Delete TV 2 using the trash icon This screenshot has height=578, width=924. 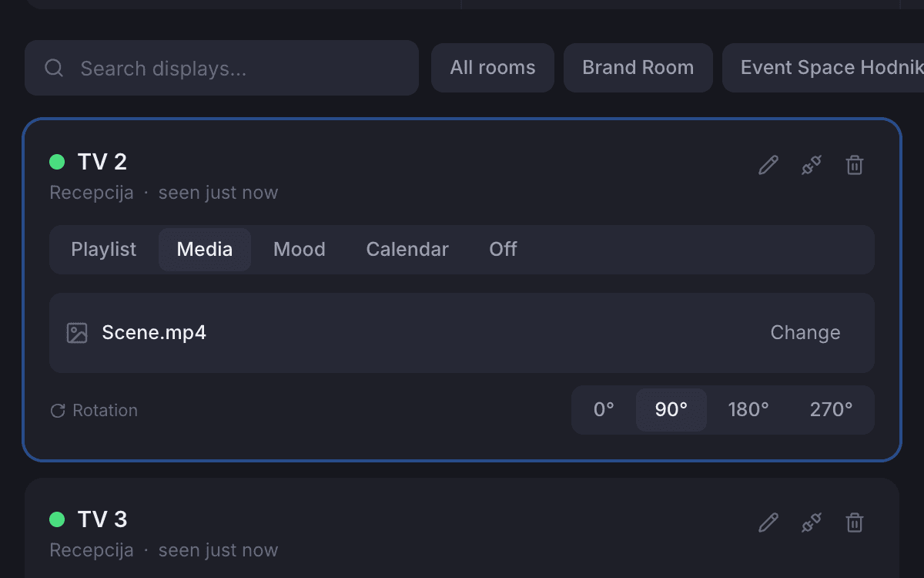(855, 165)
